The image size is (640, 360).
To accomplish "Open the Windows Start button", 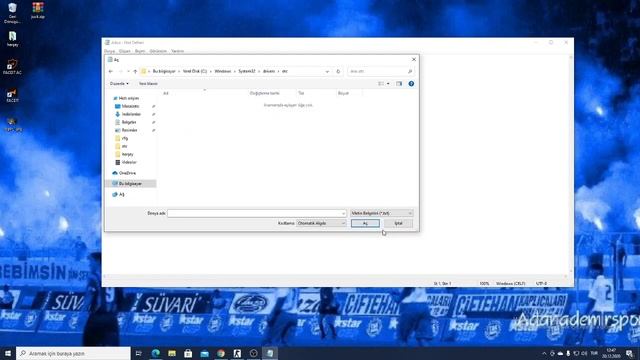I will 8,353.
